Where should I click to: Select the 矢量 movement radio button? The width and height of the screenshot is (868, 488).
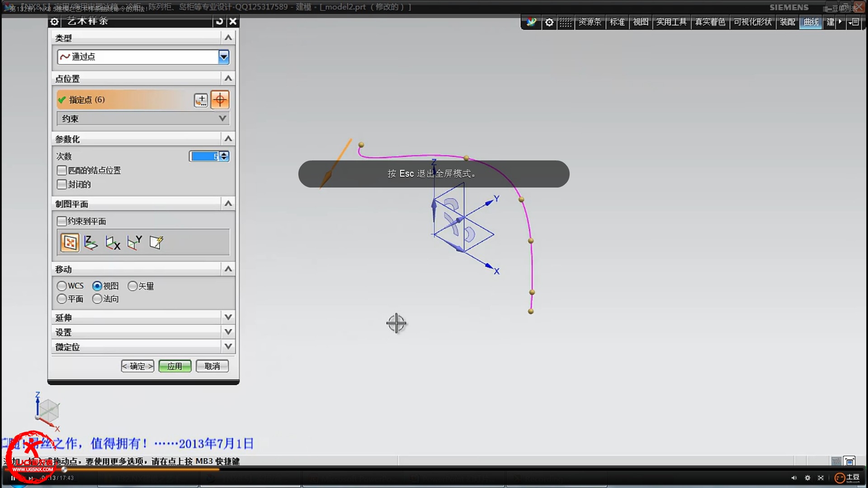coord(132,286)
